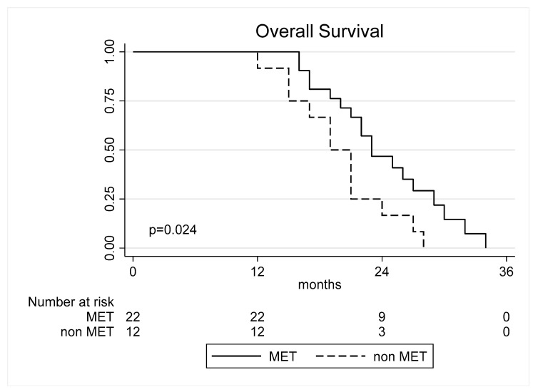538x392 pixels.
Task: Click the p=0.024 annotation text
Action: (x=173, y=230)
